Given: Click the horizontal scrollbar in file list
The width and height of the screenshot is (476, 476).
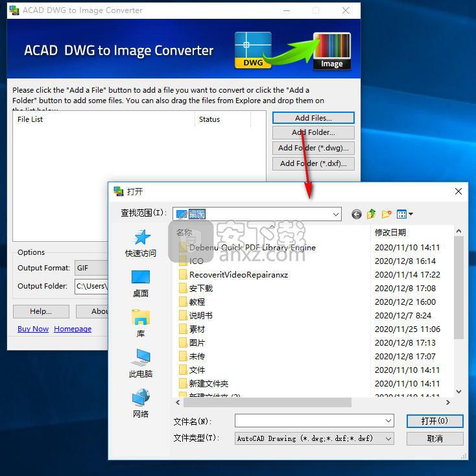Looking at the screenshot, I should (267, 402).
